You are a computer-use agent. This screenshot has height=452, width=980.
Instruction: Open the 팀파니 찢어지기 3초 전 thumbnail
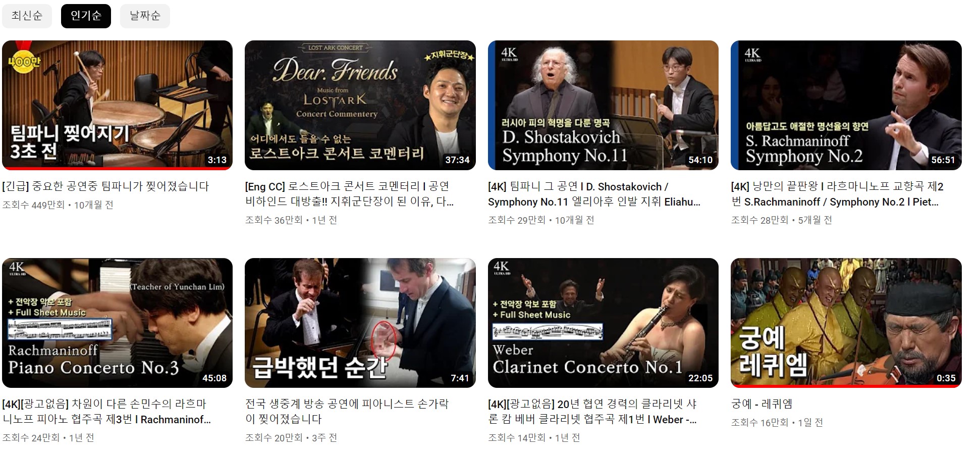pos(118,105)
